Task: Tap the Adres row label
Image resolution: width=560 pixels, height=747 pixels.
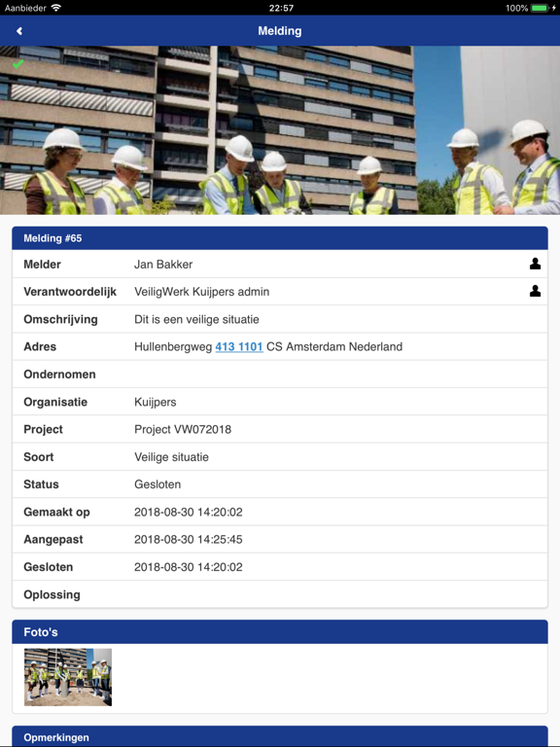Action: pyautogui.click(x=40, y=347)
